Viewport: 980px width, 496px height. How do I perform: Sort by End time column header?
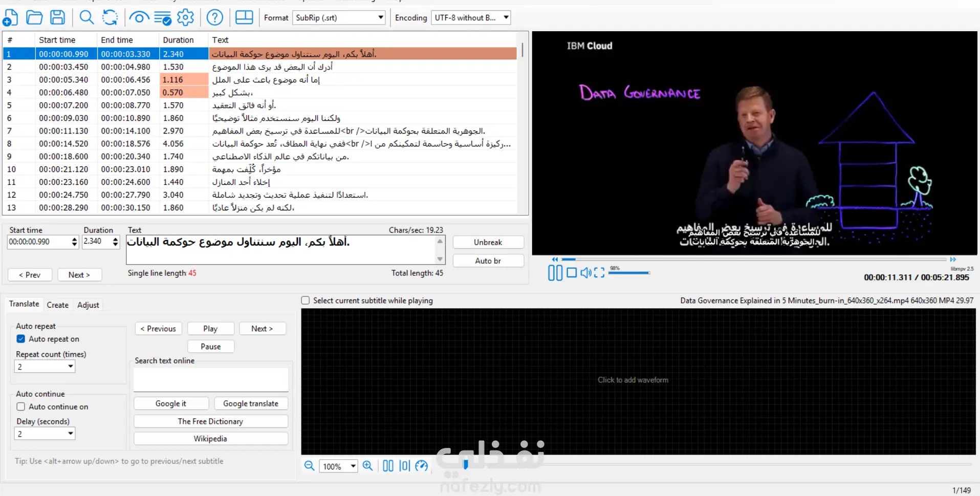pos(127,40)
